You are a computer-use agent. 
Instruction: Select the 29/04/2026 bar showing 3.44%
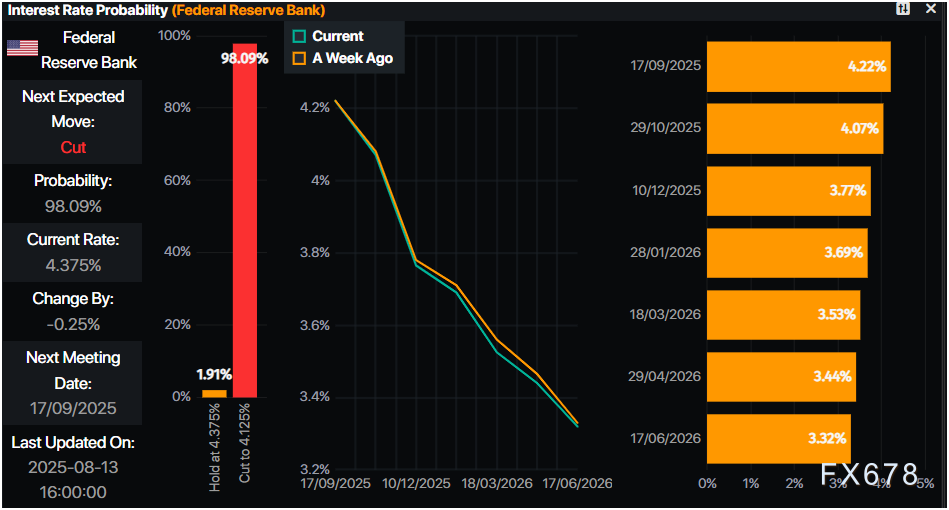780,376
